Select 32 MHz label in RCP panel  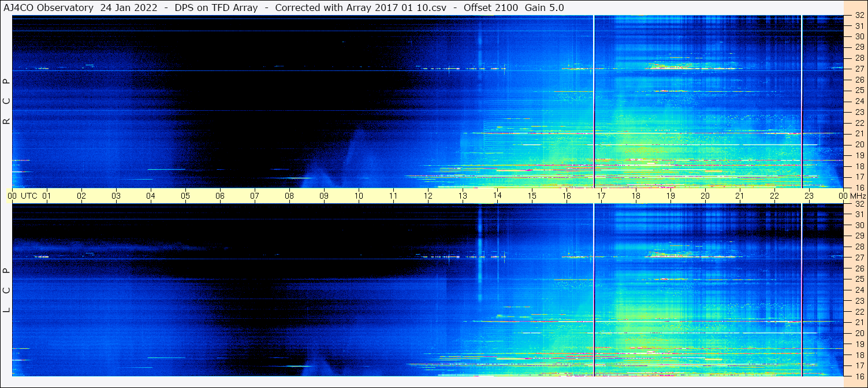[859, 15]
